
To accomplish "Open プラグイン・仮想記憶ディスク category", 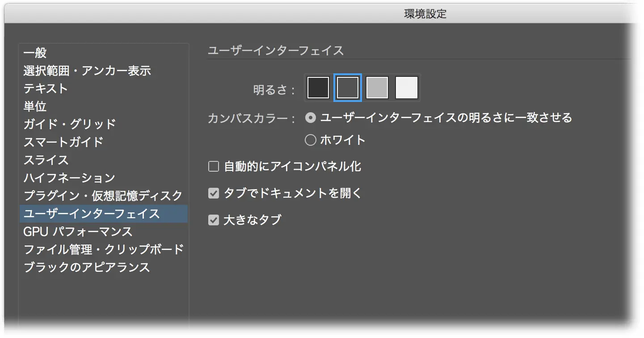I will pos(103,196).
